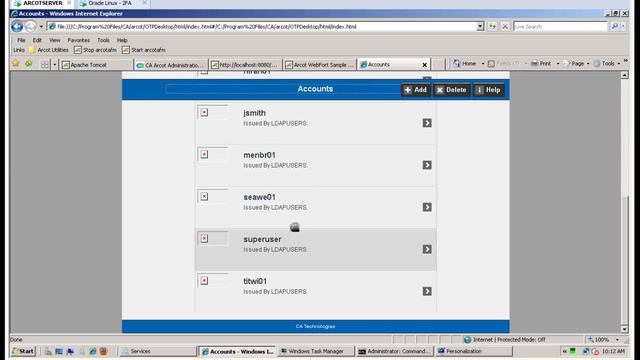Click the page scrollbar down arrow
The width and height of the screenshot is (640, 360).
(624, 329)
